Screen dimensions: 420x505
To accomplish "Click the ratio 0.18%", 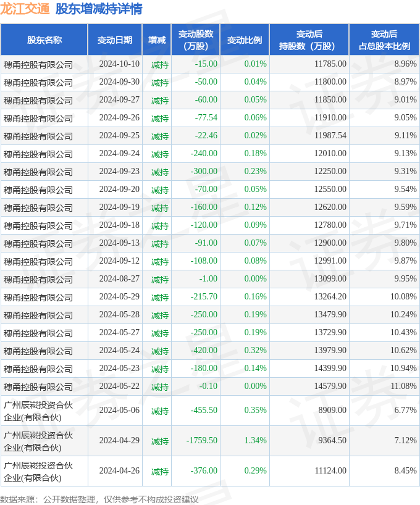I will coord(255,153).
